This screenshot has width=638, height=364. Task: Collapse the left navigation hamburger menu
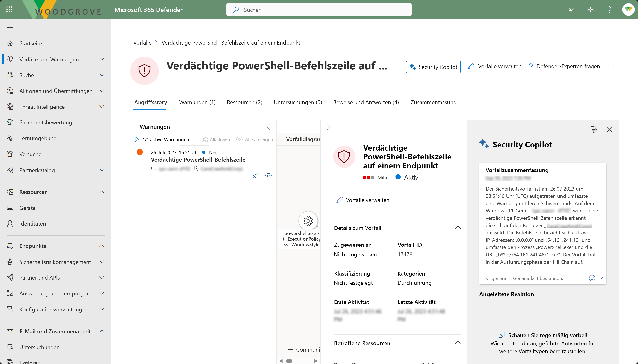(x=10, y=27)
